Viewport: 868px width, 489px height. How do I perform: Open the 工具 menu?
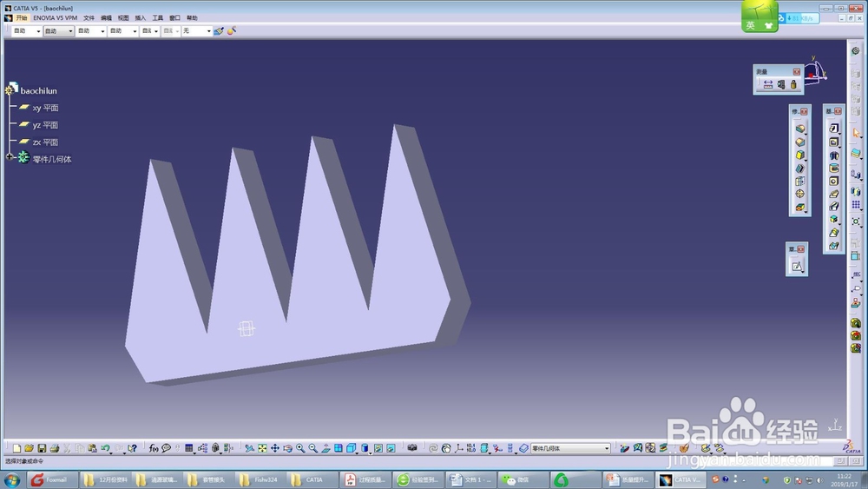coord(157,17)
